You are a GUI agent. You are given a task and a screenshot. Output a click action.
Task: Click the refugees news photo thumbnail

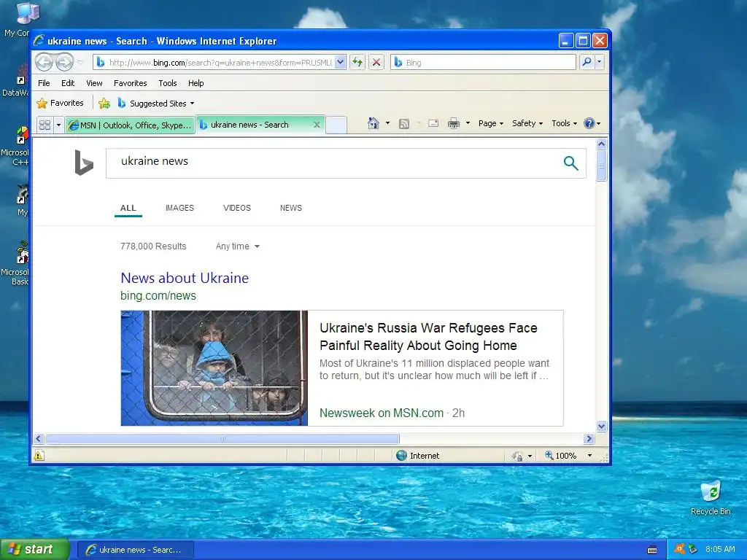point(214,368)
